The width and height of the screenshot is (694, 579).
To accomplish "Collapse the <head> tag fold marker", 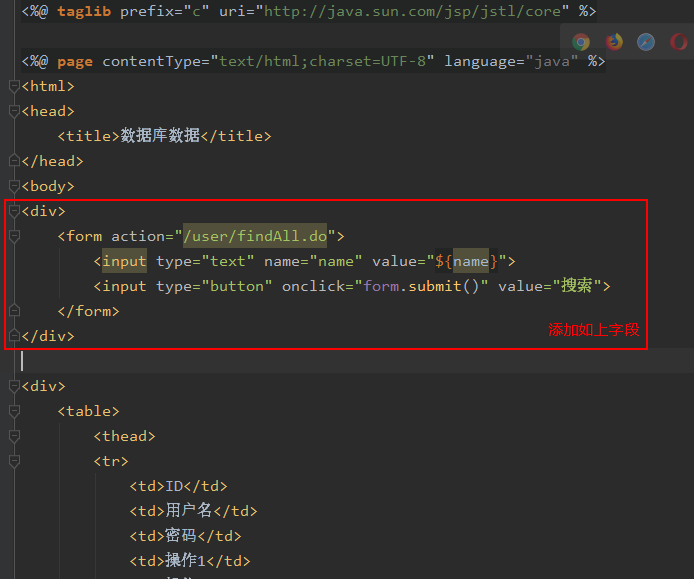I will [x=14, y=111].
